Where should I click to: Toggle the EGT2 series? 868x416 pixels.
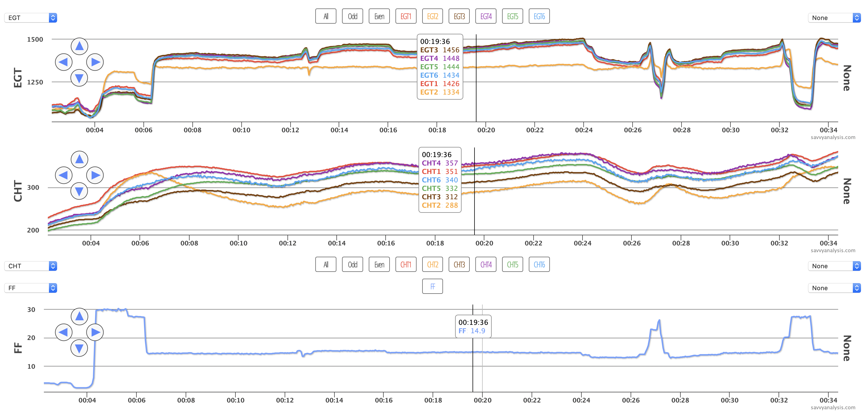pyautogui.click(x=432, y=16)
